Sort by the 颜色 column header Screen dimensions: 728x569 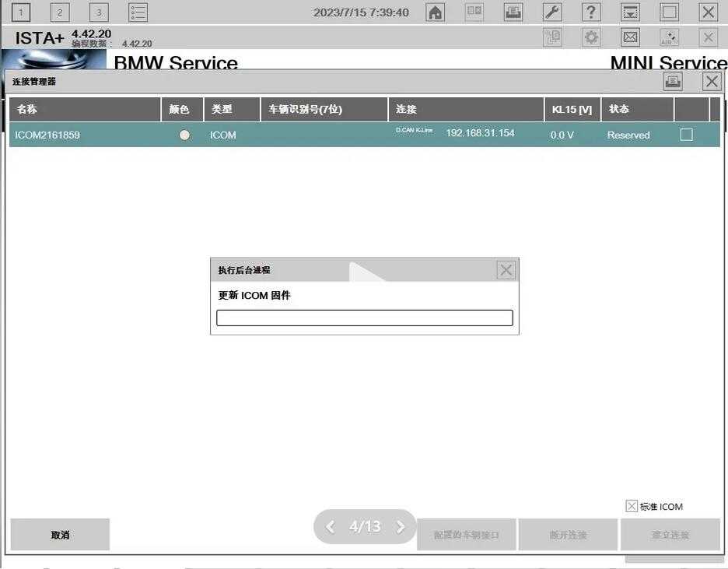click(183, 110)
